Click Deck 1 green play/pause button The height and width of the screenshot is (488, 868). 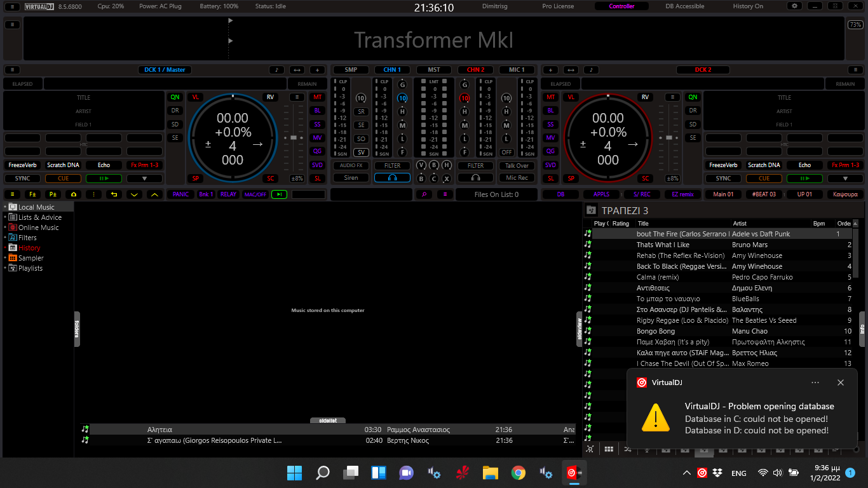click(103, 179)
